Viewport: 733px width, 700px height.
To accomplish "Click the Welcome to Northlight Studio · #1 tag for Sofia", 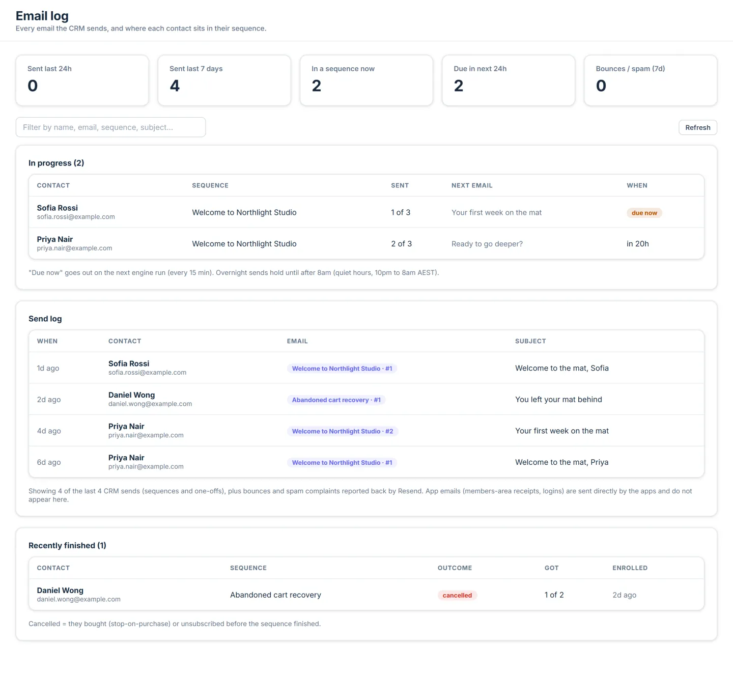I will click(x=342, y=369).
